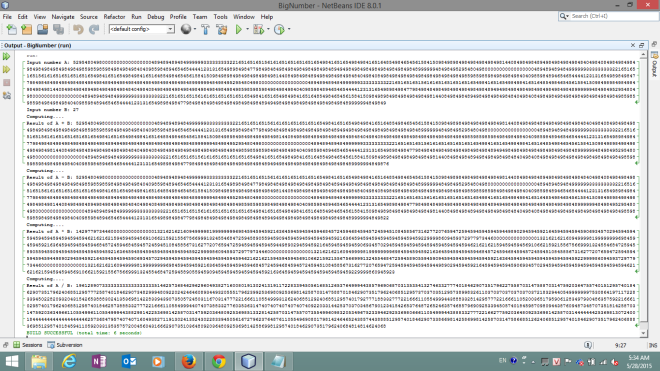Screen dimensions: 660x371
Task: Click the Save All toolbar icon
Action: 59,29
